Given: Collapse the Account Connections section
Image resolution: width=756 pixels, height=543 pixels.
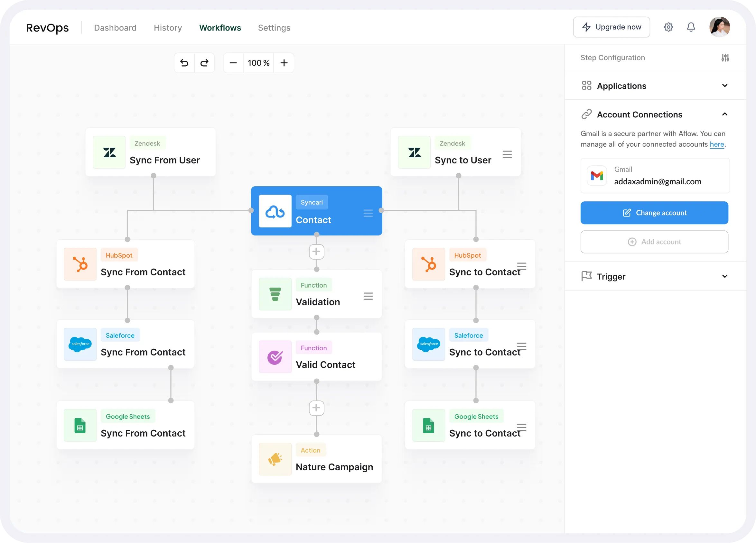Looking at the screenshot, I should (x=724, y=114).
